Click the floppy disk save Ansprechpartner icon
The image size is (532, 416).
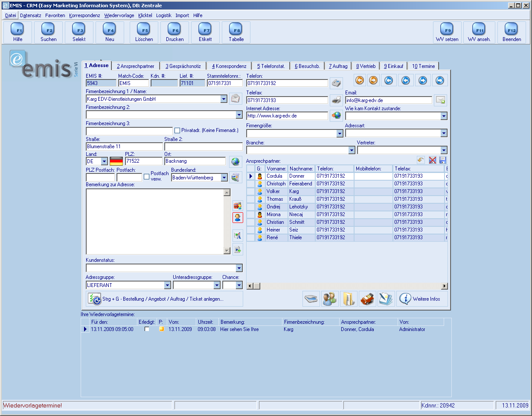click(442, 160)
